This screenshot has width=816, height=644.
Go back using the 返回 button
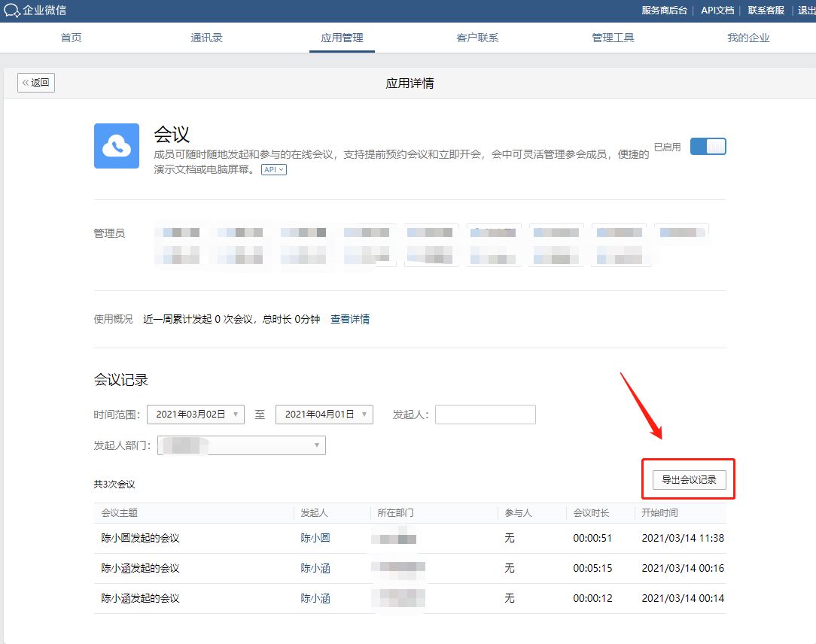(36, 83)
